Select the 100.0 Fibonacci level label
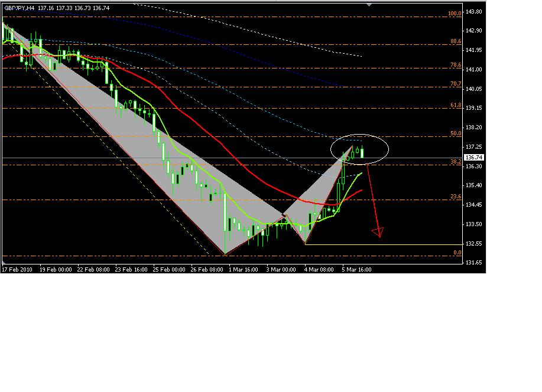Screen dimensions: 542x392 (455, 13)
